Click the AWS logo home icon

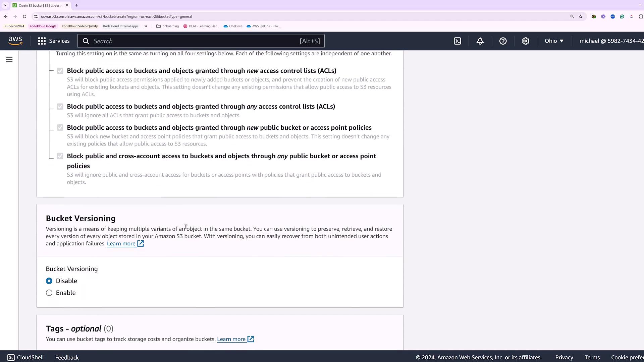(15, 41)
